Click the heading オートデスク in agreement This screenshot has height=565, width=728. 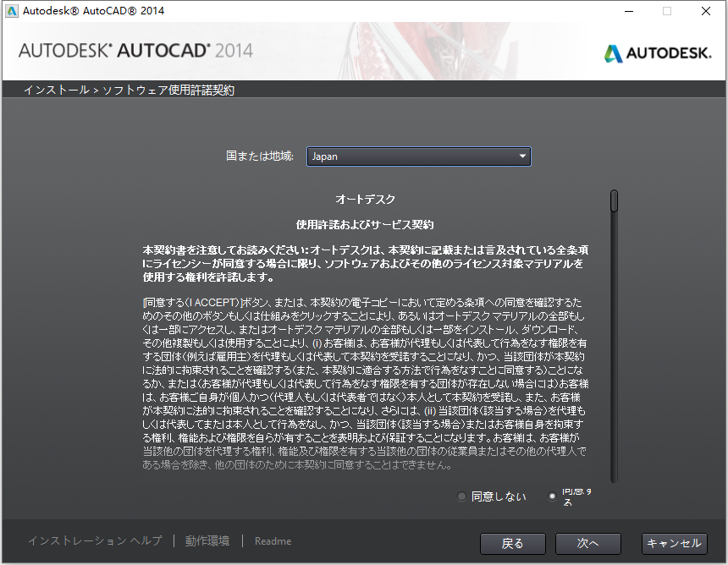(365, 200)
